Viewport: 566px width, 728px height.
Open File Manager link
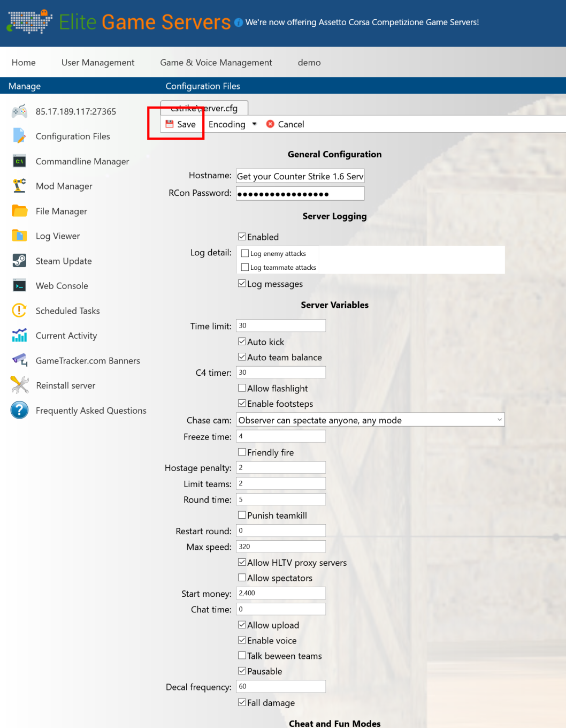(x=62, y=211)
